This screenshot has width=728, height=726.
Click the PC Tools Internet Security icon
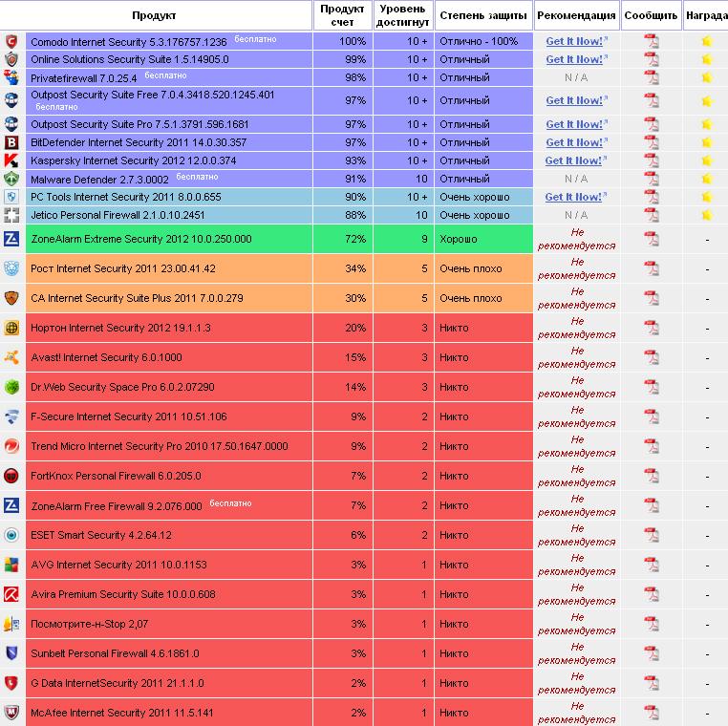click(11, 197)
